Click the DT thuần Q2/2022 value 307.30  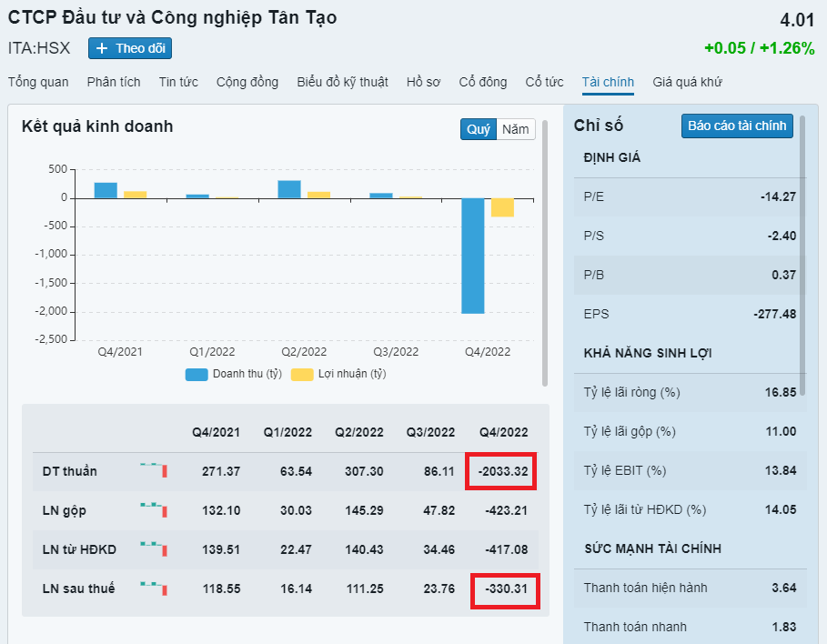(x=364, y=471)
